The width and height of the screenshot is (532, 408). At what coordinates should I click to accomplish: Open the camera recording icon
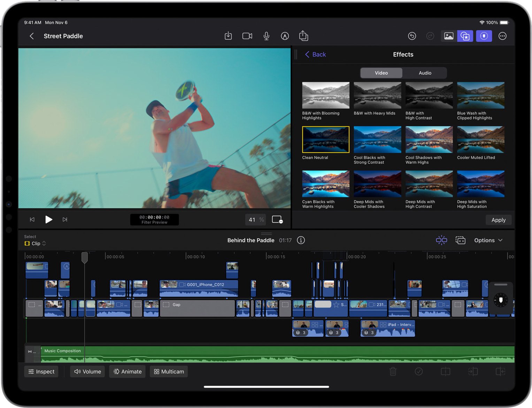coord(247,36)
